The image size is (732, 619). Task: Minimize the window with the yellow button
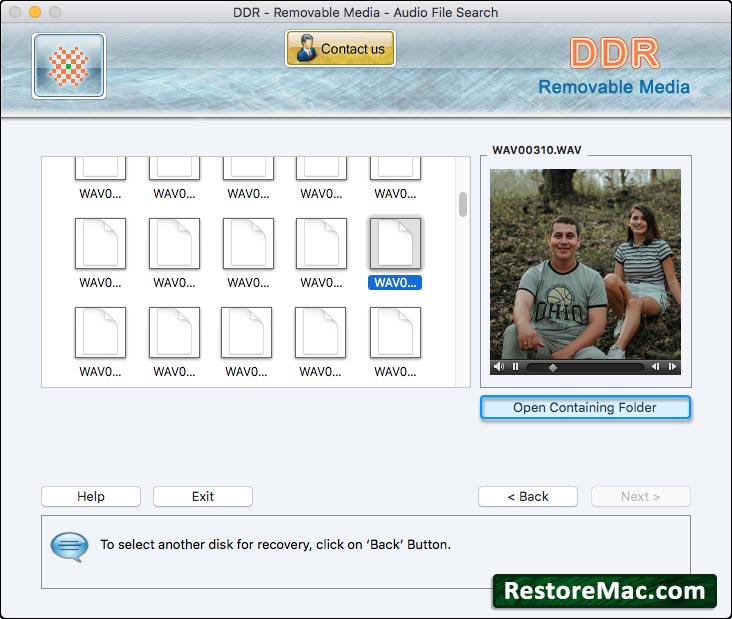pos(35,12)
